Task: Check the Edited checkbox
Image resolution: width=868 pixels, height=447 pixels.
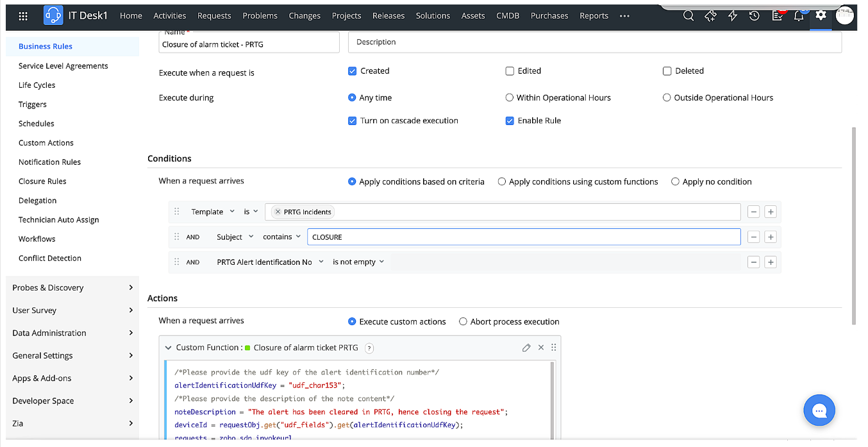Action: [x=510, y=71]
